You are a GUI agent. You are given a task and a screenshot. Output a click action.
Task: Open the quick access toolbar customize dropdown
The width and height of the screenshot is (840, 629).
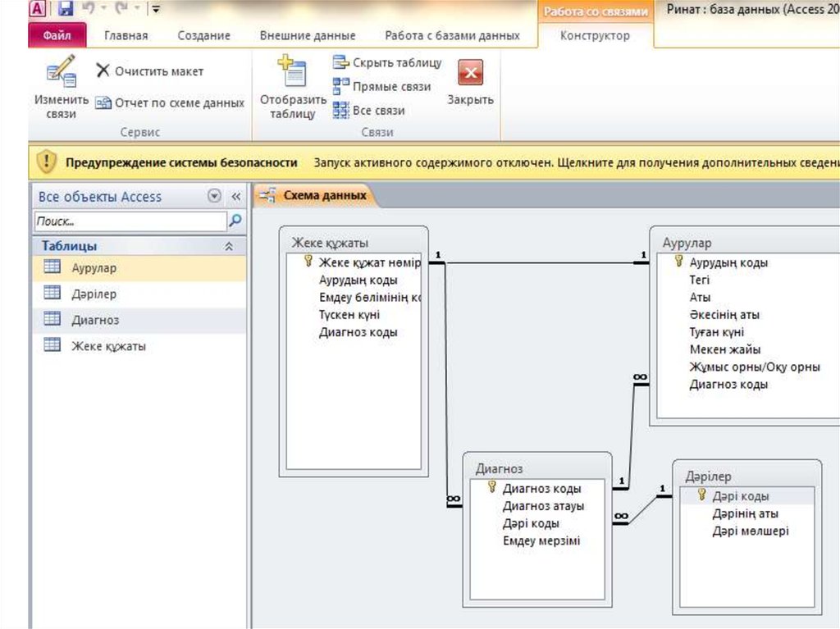[156, 10]
